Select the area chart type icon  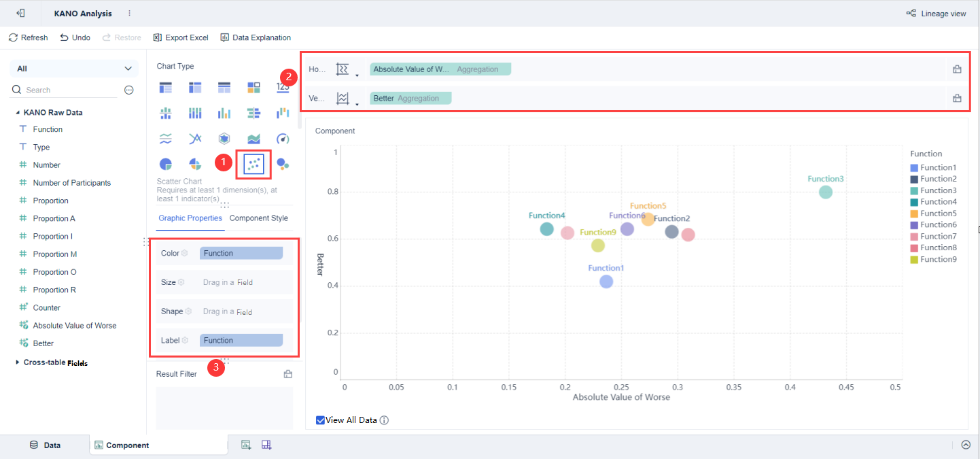[x=254, y=139]
